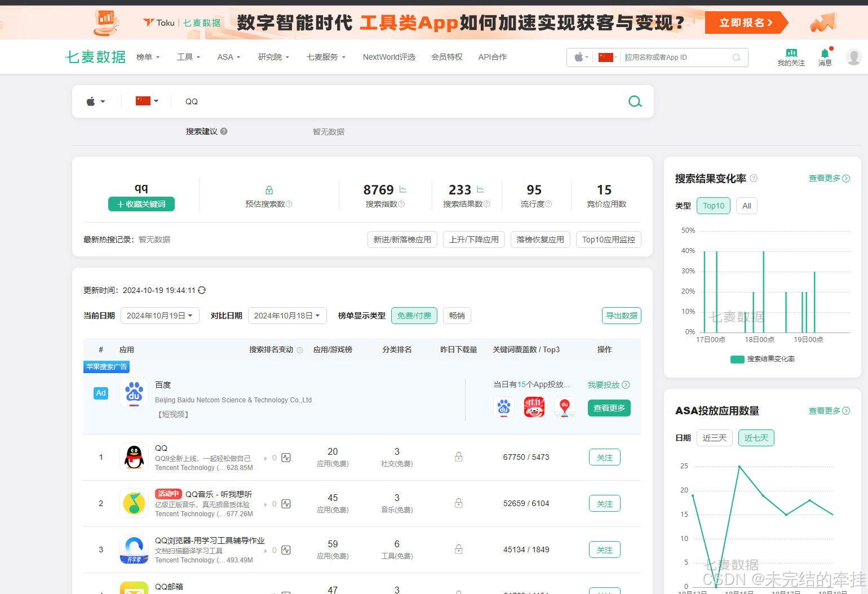Screen dimensions: 868x594
Task: Click download lock icon in QQ音乐 row
Action: tap(459, 503)
